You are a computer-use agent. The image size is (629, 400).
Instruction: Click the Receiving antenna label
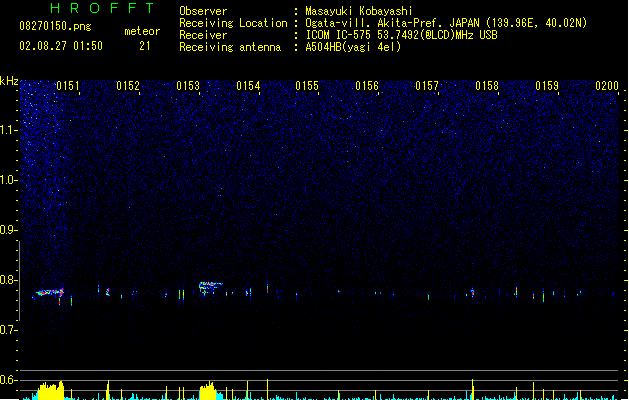point(230,47)
